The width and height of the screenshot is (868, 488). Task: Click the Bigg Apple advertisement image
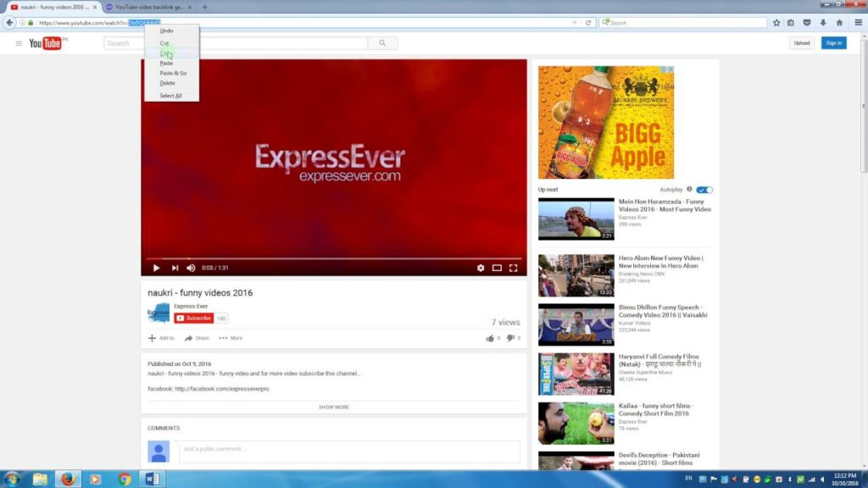tap(606, 122)
